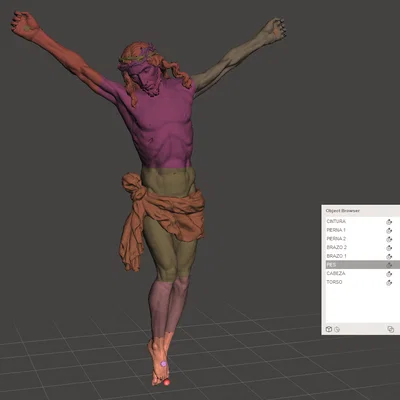
Task: Choose BRAZO 2 in the object list
Action: [x=362, y=247]
